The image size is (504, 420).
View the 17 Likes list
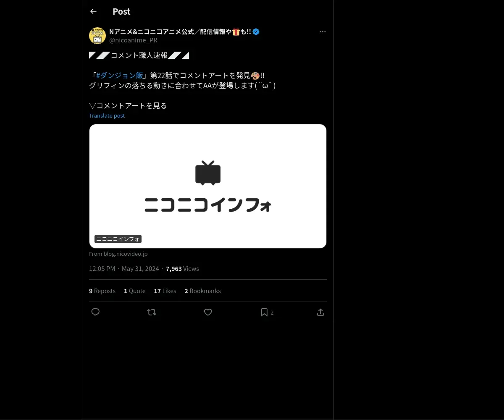click(x=165, y=291)
